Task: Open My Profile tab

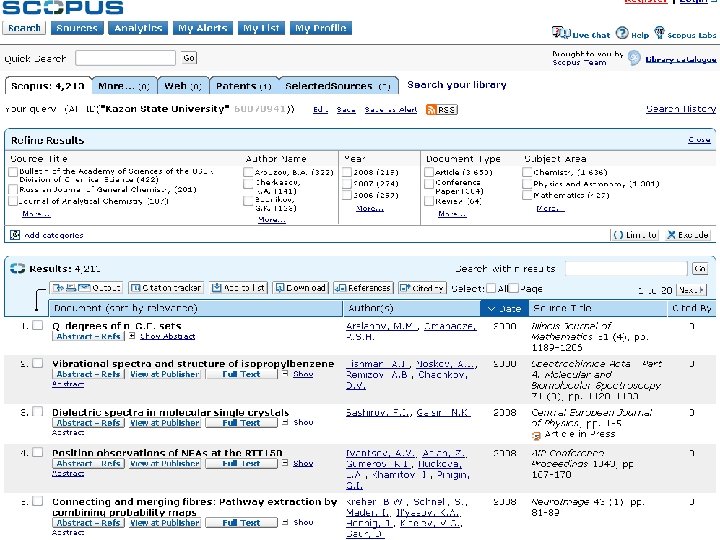Action: (x=321, y=28)
